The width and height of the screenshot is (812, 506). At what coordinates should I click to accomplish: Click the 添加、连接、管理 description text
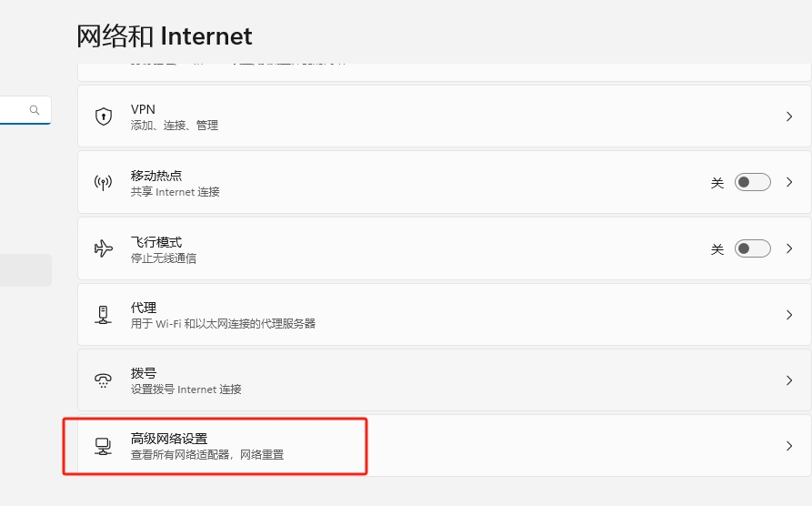(x=175, y=125)
